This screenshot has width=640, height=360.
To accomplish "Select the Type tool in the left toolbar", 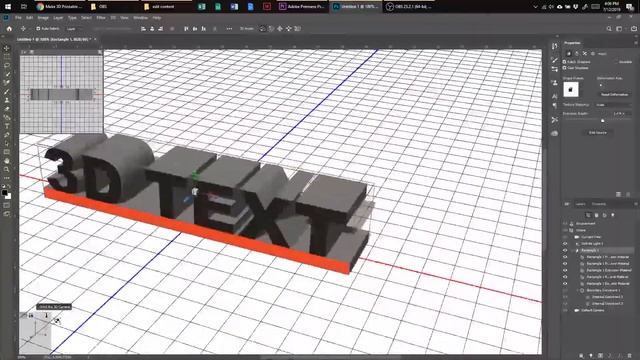I will click(x=7, y=126).
